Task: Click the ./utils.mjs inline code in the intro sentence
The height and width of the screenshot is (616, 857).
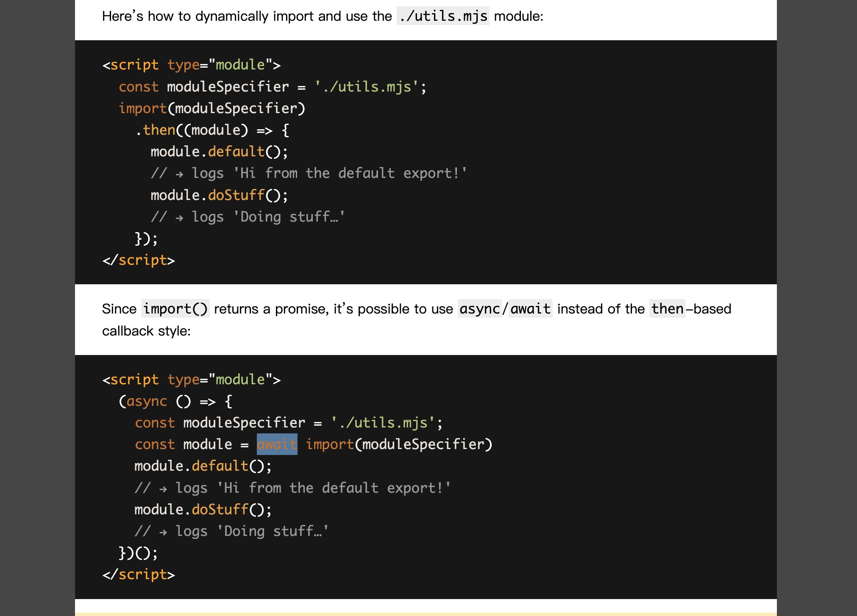Action: click(442, 16)
